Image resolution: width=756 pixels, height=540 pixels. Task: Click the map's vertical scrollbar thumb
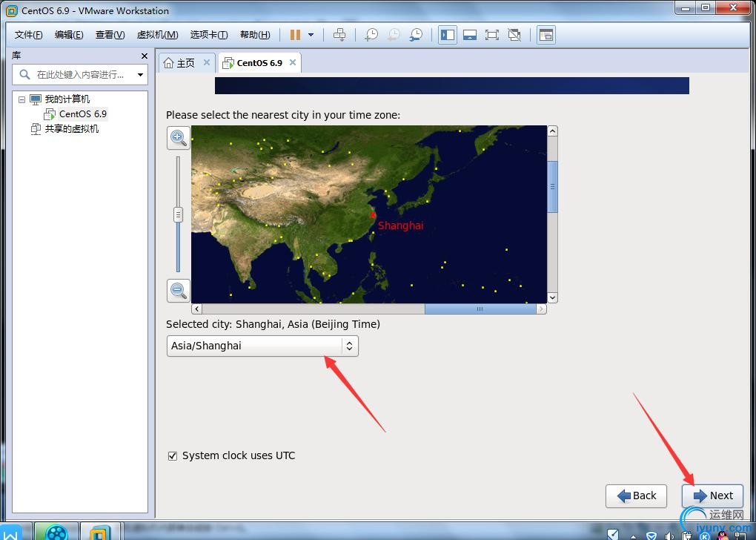pos(552,187)
